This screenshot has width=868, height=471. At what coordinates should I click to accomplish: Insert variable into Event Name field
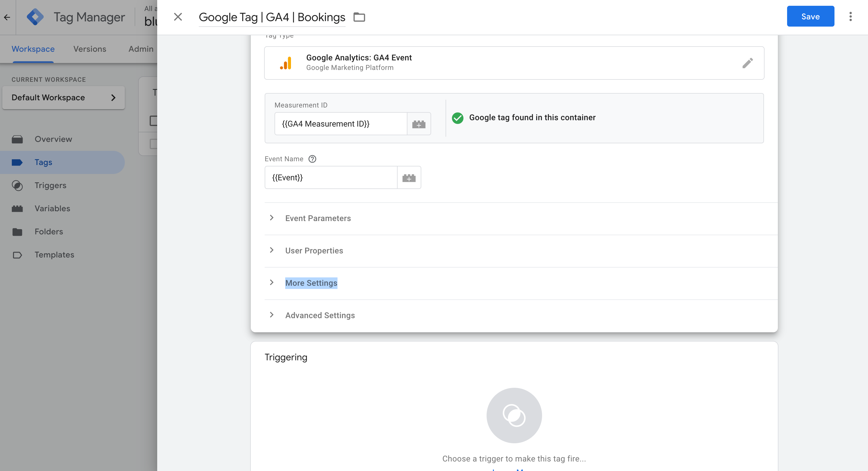pos(409,177)
